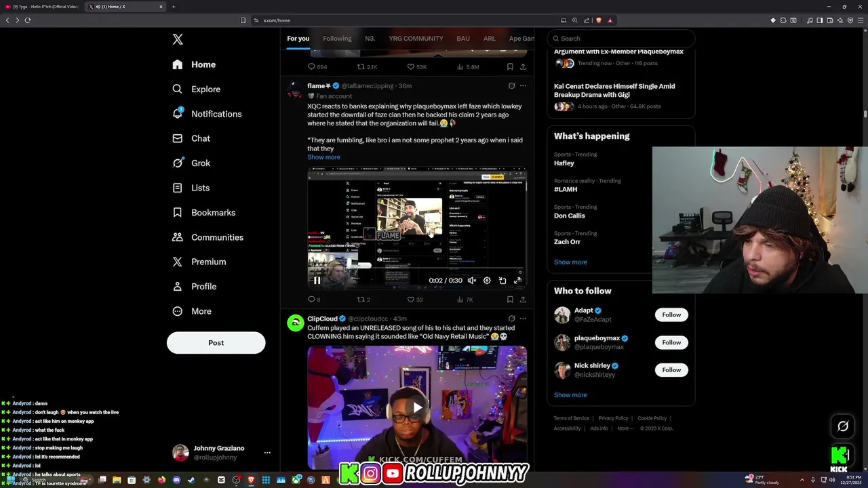Click the X logo in sidebar
Viewport: 868px width, 488px height.
178,39
